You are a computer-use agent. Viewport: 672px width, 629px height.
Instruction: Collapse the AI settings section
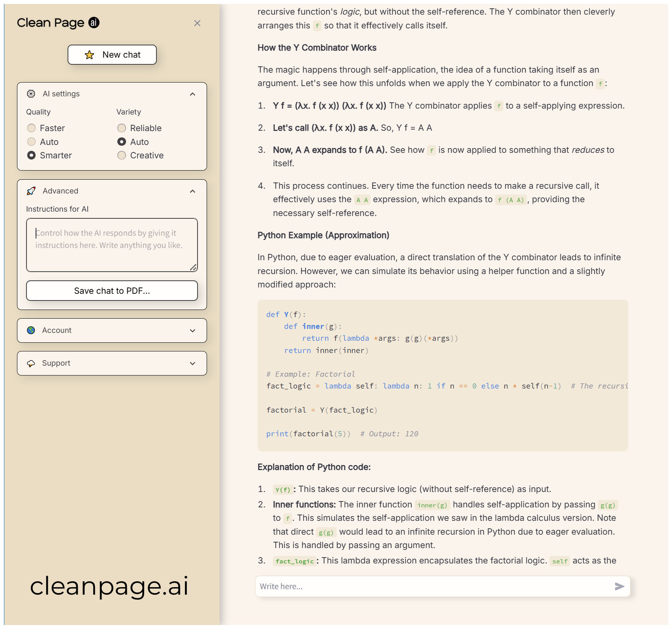click(192, 94)
